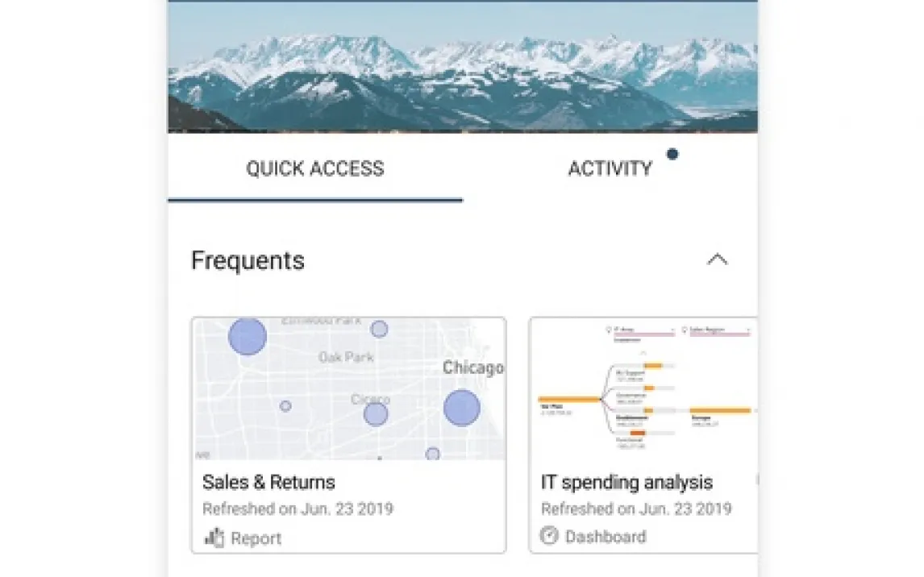Select the map bubble beneath the Cicero label
The image size is (924, 577).
pyautogui.click(x=375, y=414)
